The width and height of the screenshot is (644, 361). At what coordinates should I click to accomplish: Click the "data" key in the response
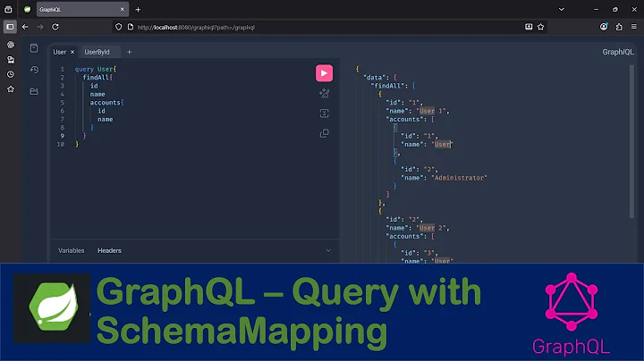(x=374, y=78)
